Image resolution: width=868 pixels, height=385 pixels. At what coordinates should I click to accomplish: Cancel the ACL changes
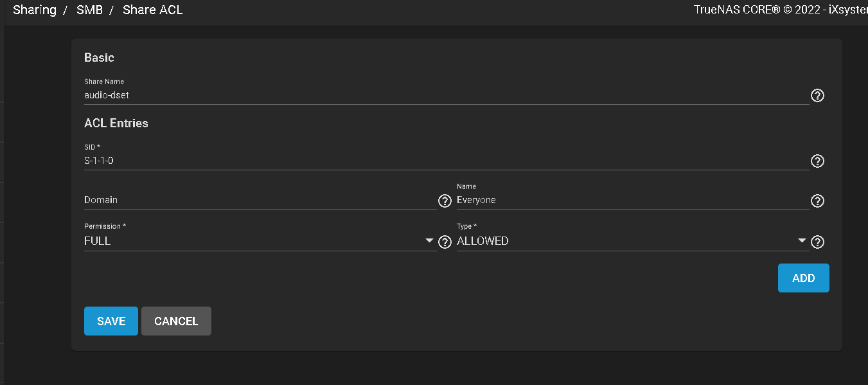tap(176, 321)
